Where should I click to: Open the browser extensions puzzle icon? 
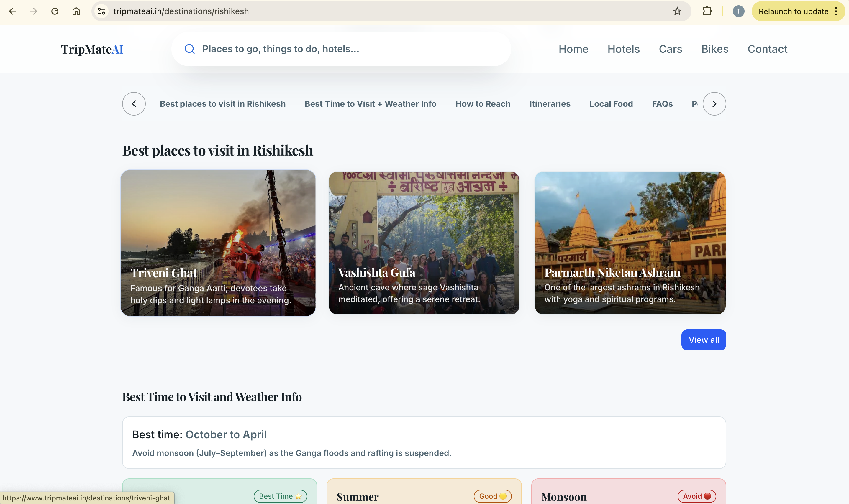[x=707, y=11]
